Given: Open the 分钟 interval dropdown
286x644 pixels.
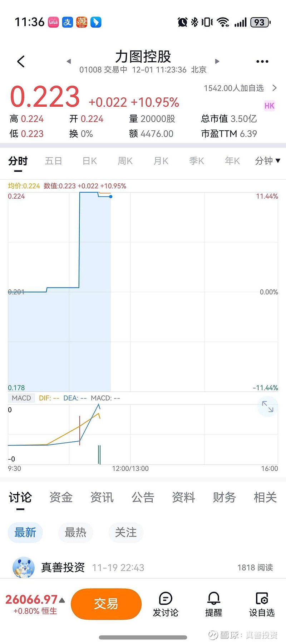Looking at the screenshot, I should pos(267,161).
